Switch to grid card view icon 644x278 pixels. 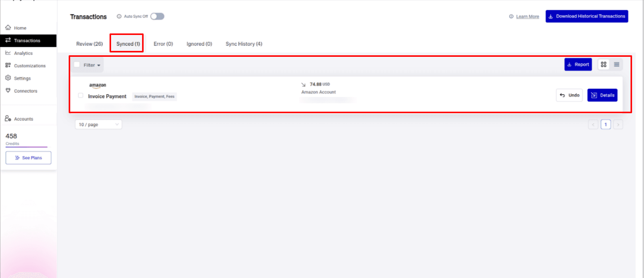pyautogui.click(x=604, y=64)
